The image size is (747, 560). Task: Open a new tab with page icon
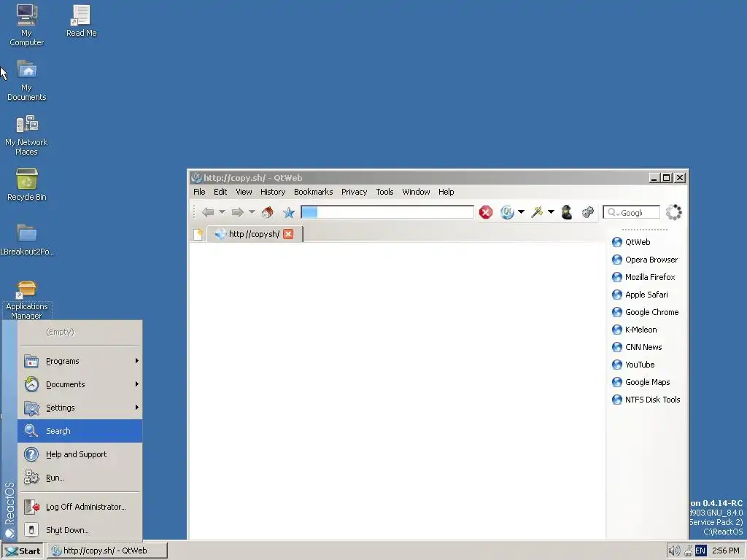coord(198,234)
